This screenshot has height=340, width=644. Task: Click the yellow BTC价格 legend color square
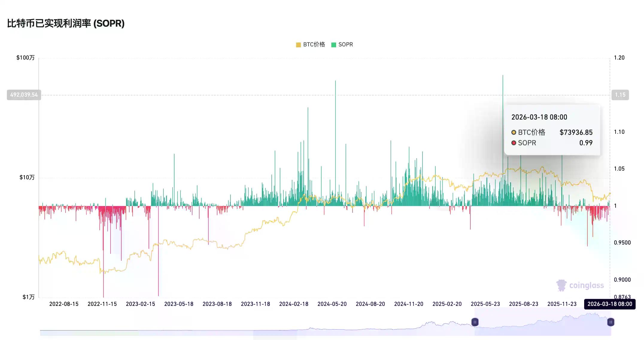point(298,45)
